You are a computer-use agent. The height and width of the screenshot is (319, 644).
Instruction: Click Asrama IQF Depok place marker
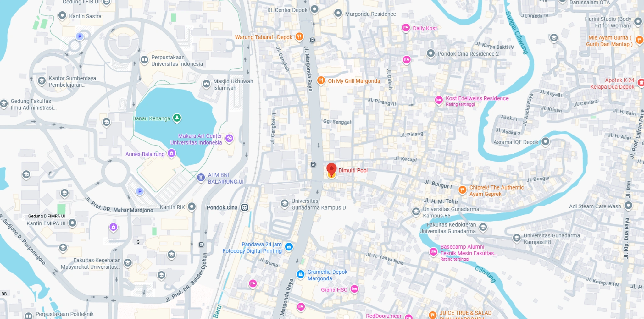tap(546, 142)
